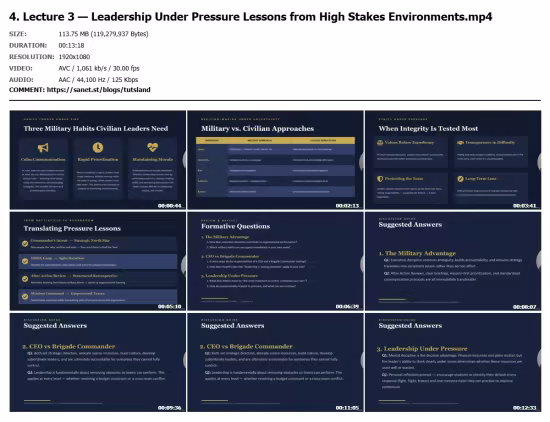The image size is (550, 422).
Task: Open the Suggested Answers thumbnail stamped 00:11:05
Action: [x=275, y=362]
